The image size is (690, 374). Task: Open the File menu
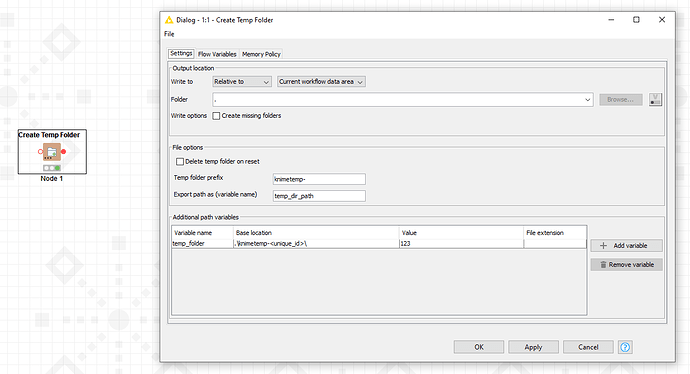[169, 34]
